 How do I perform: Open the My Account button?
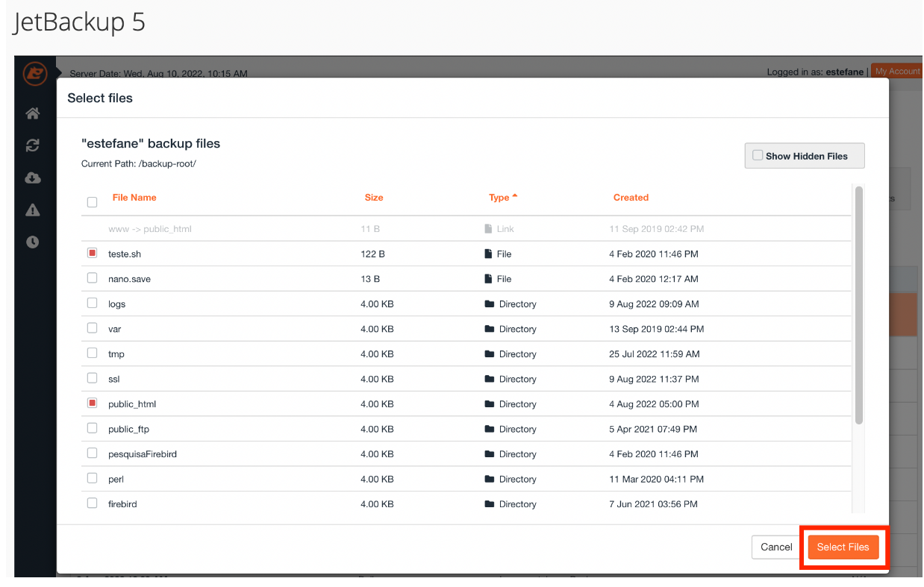897,72
